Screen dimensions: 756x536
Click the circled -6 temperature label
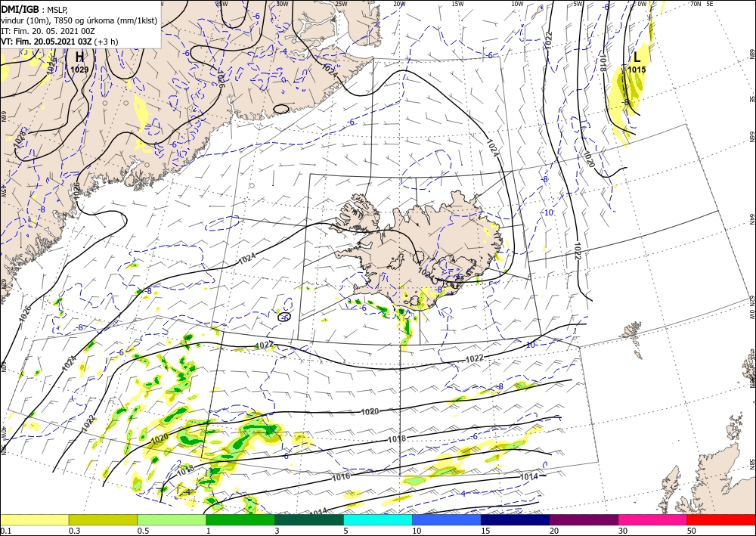(x=285, y=318)
